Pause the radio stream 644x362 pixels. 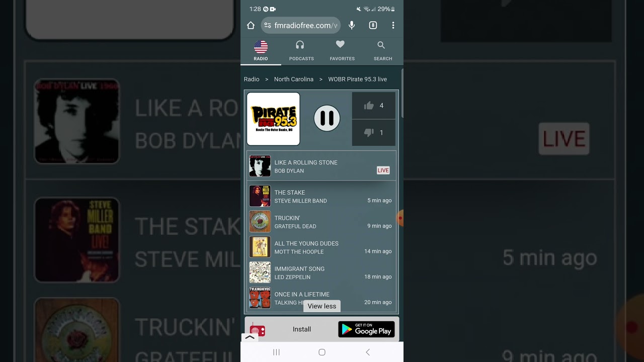point(327,119)
